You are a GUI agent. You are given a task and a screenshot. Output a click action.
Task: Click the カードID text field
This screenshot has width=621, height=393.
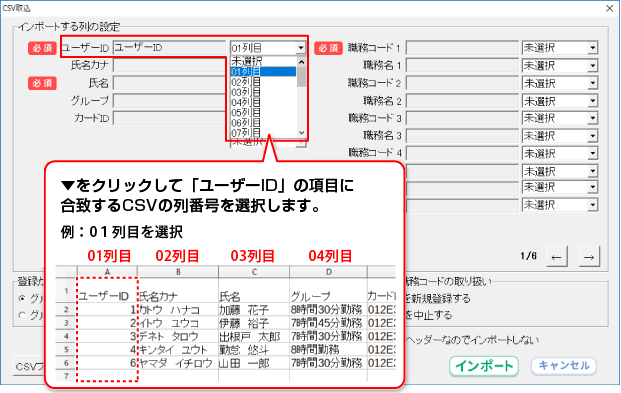tap(170, 118)
